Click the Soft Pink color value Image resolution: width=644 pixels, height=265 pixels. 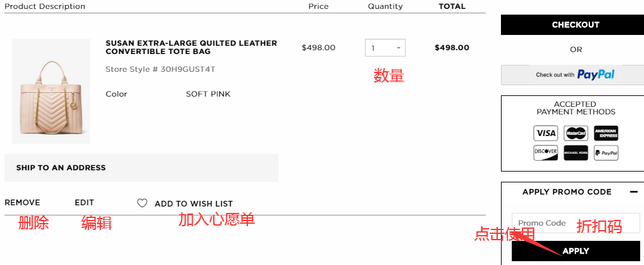[208, 94]
